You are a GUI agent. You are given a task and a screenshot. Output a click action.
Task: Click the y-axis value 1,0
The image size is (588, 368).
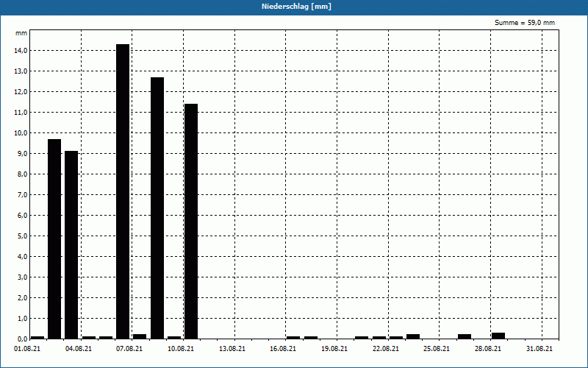click(x=22, y=319)
